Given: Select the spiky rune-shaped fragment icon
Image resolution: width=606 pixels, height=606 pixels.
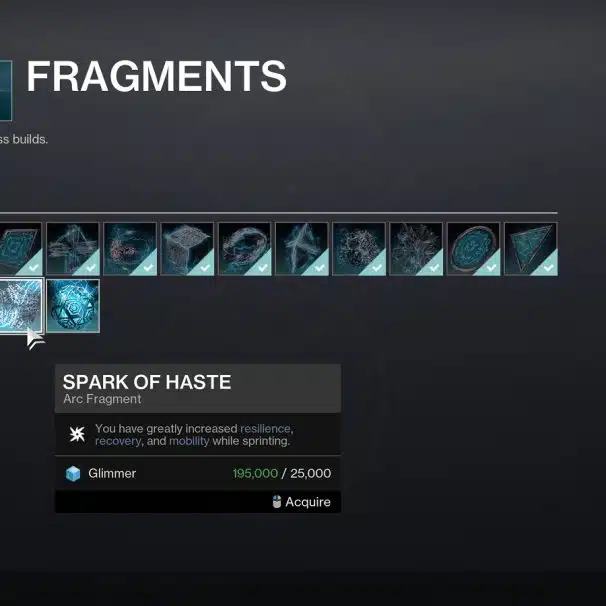Looking at the screenshot, I should [302, 249].
